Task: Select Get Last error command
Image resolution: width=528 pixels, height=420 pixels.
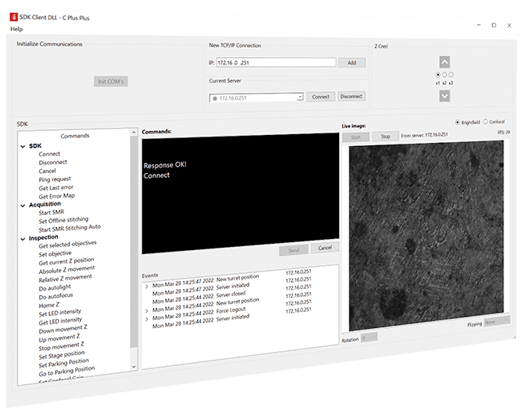Action: pyautogui.click(x=56, y=187)
